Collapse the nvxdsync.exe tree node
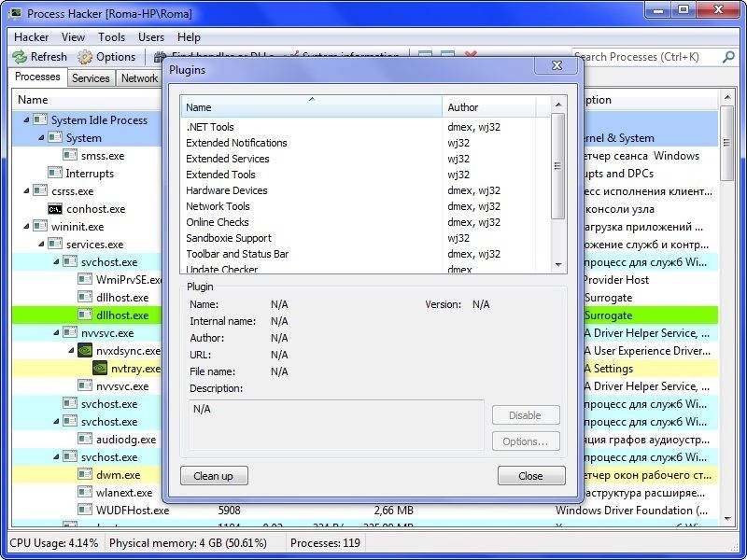 [71, 351]
